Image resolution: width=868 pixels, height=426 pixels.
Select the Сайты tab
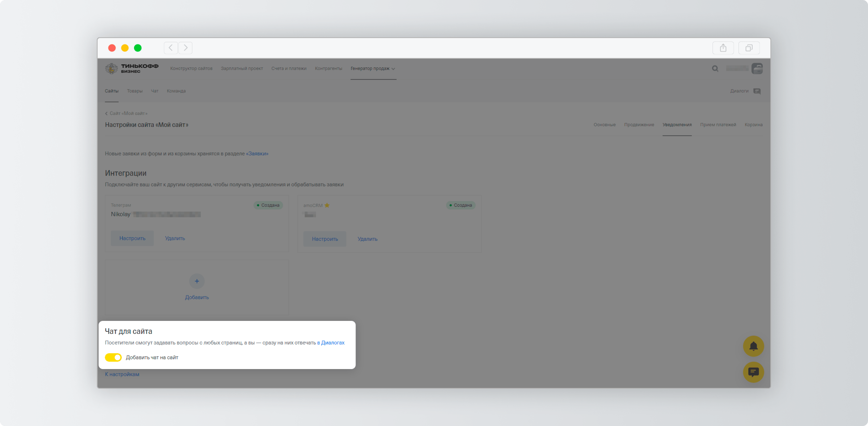click(x=111, y=91)
